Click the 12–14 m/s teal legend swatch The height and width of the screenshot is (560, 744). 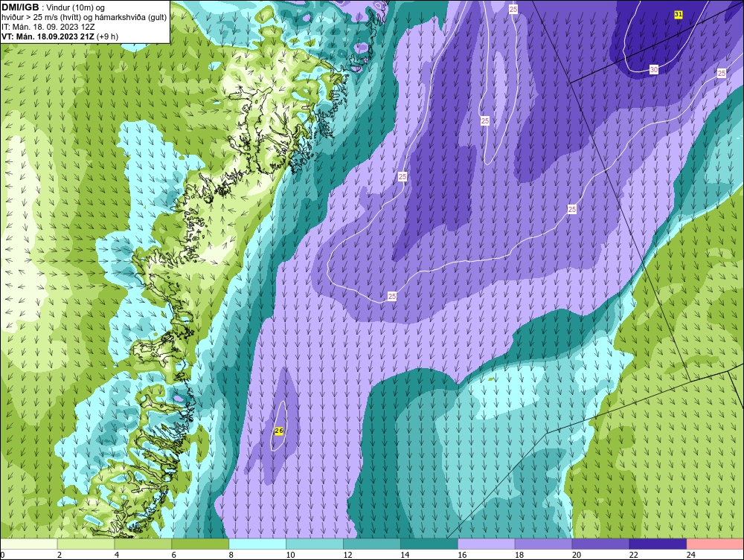click(x=371, y=544)
